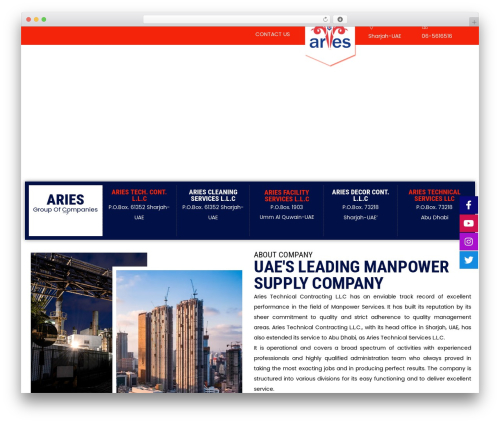Click the CONTACT US menu item

tap(272, 34)
